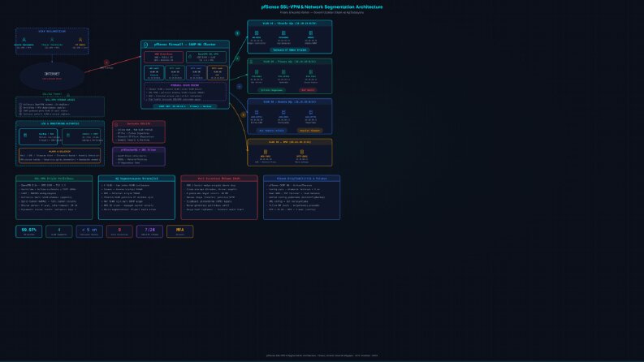Select leftmost device icon in VLAN 30 box
The image size is (644, 362).
(257, 112)
